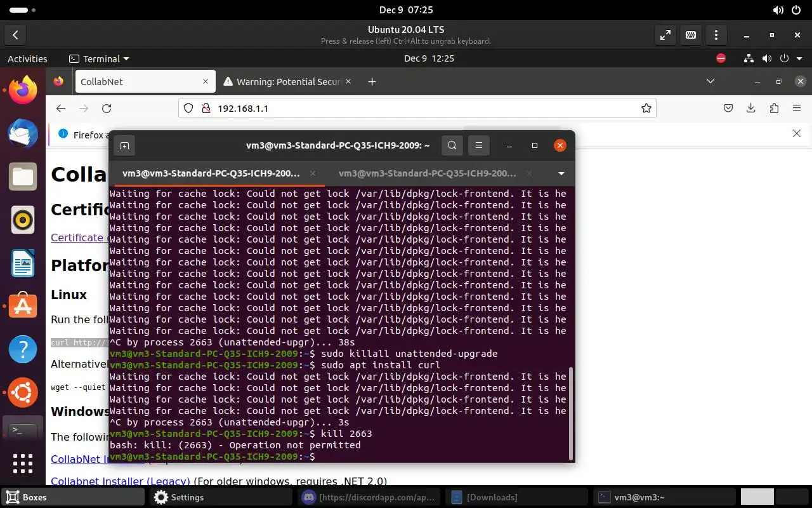Open Downloads window from taskbar

click(517, 497)
